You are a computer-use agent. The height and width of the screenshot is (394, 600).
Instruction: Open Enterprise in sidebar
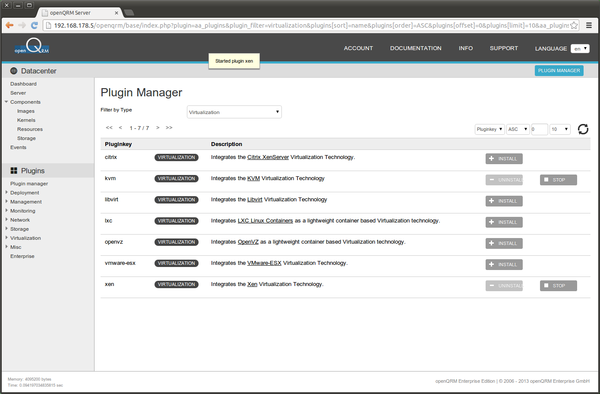22,256
